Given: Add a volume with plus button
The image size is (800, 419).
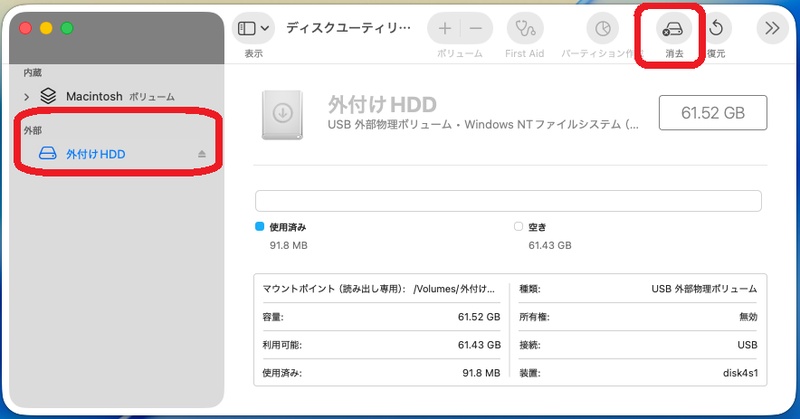Looking at the screenshot, I should click(x=444, y=28).
